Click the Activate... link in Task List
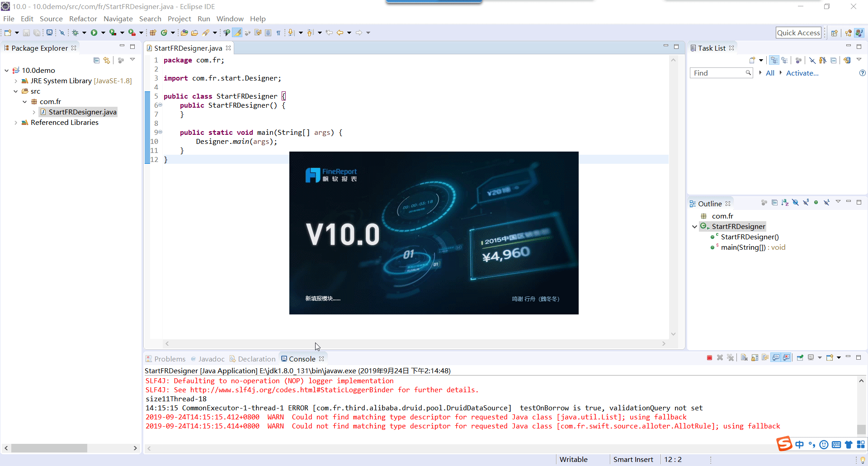This screenshot has width=868, height=466. coord(802,73)
